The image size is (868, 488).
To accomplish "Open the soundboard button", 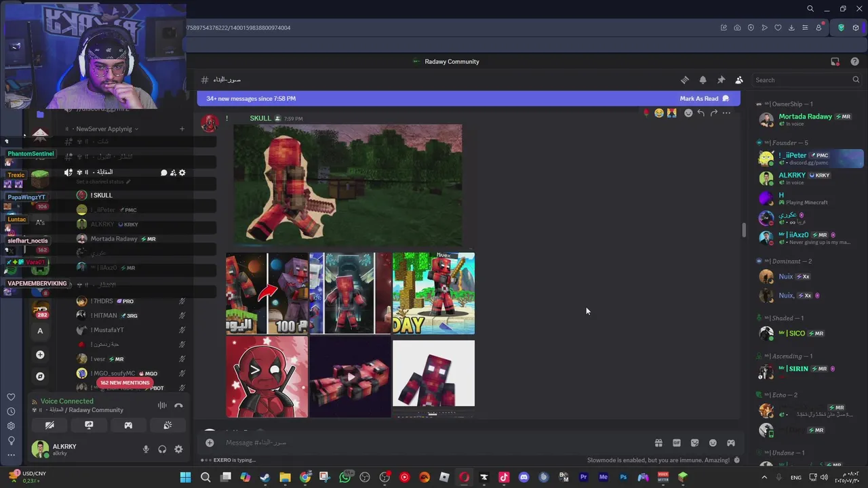I will pyautogui.click(x=167, y=425).
